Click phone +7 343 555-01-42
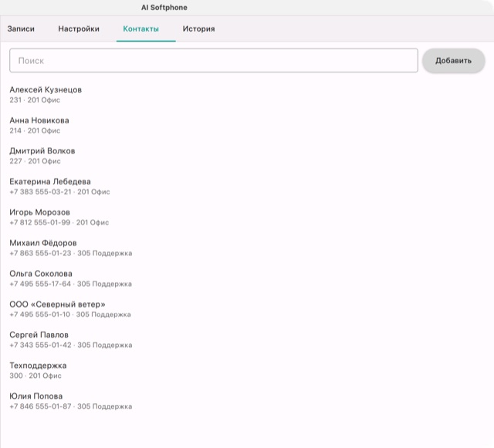Screen dimensions: 494x448 click(40, 345)
